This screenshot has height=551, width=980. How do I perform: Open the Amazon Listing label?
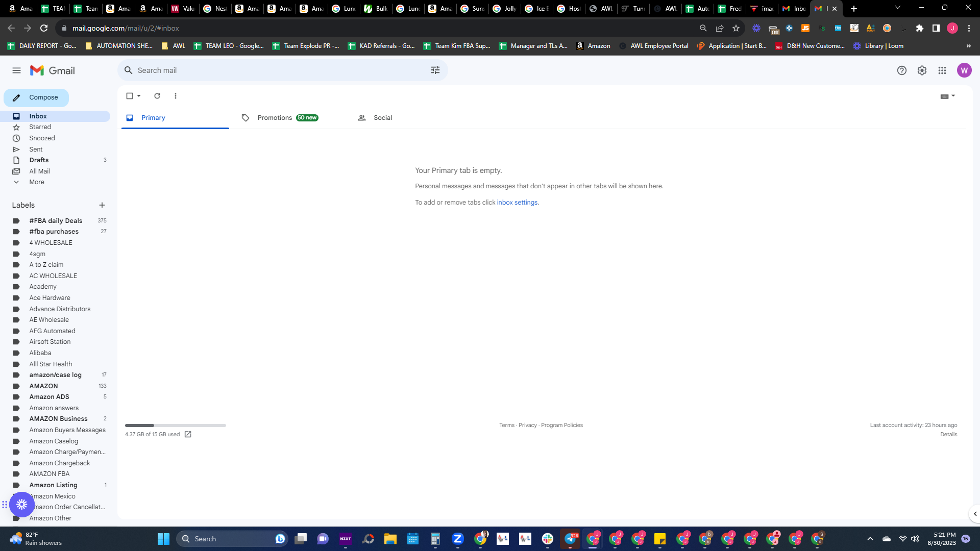[55, 485]
